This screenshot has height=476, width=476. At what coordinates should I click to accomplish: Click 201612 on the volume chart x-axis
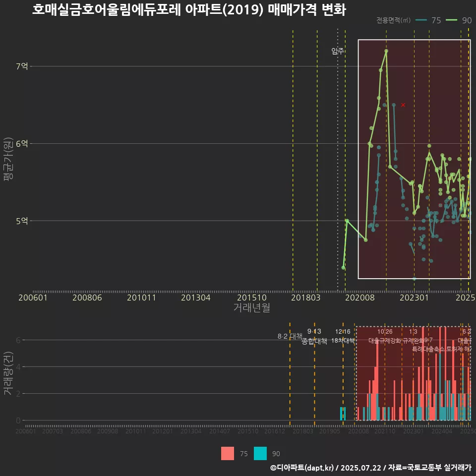click(274, 431)
